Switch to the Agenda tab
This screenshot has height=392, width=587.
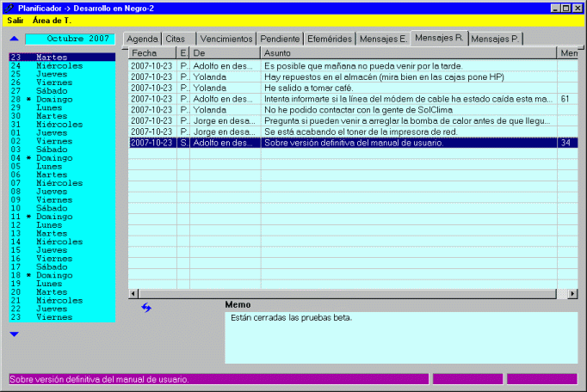coord(143,40)
